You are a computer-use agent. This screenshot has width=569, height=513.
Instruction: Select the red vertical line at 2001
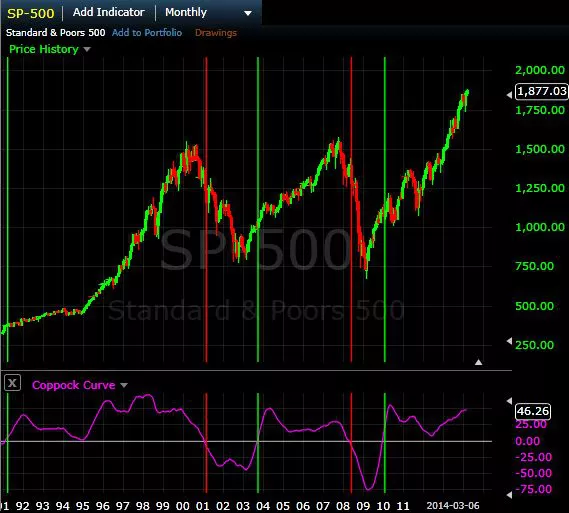pyautogui.click(x=206, y=209)
